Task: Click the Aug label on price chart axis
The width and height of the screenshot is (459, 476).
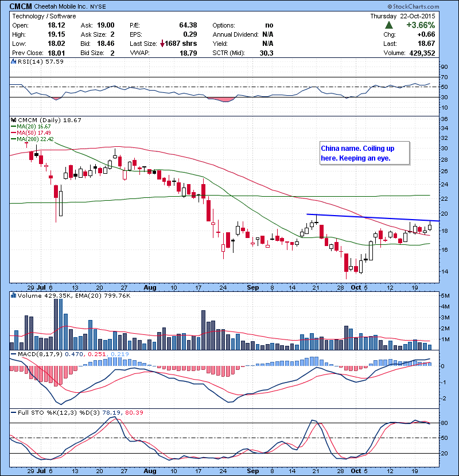Action: pos(150,287)
